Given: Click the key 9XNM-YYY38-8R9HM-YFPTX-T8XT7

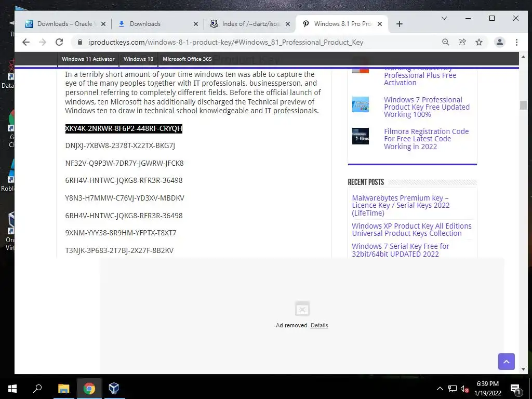Looking at the screenshot, I should coord(121,233).
